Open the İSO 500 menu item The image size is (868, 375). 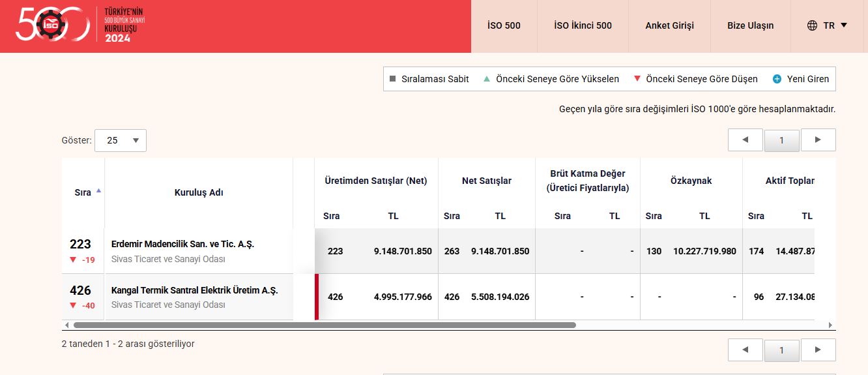(x=504, y=25)
